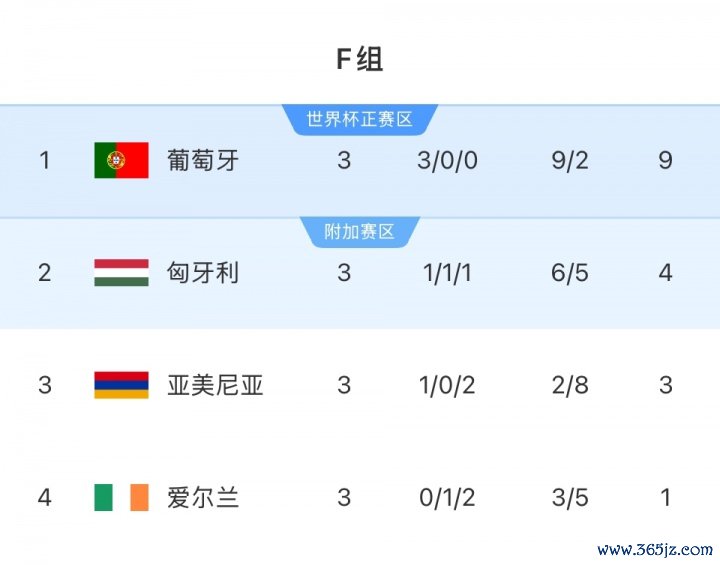Click Armenia's 1/0/2 record
The image size is (720, 565).
tap(446, 385)
